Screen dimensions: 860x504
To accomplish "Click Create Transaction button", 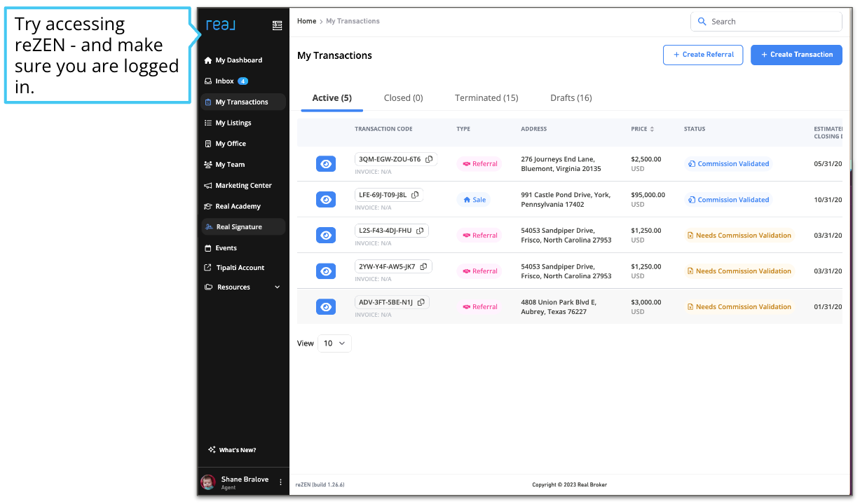I will point(796,55).
